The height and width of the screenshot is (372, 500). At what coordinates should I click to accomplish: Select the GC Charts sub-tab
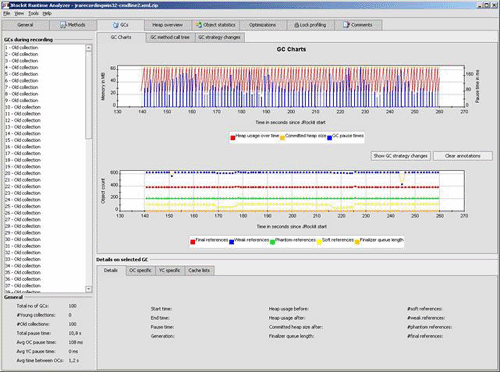[x=121, y=37]
